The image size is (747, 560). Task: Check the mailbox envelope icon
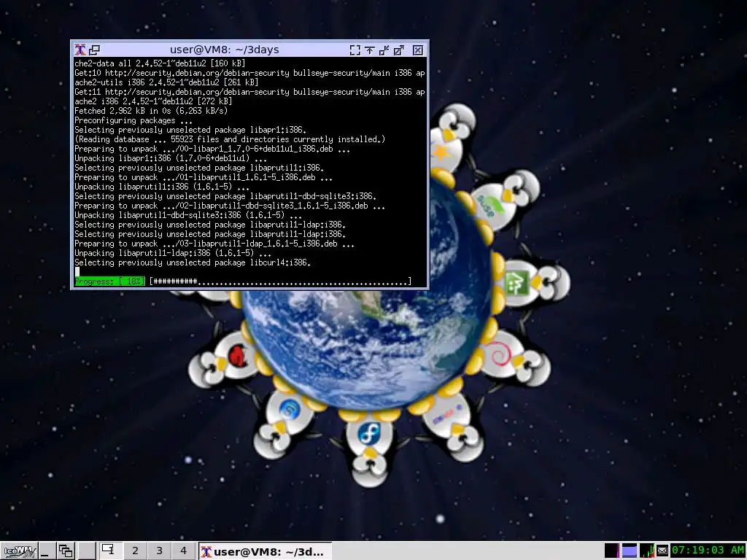[662, 551]
